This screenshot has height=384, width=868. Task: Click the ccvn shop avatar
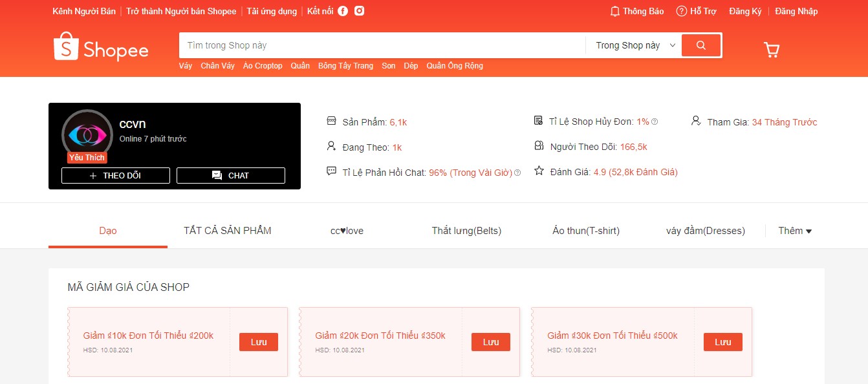click(87, 135)
